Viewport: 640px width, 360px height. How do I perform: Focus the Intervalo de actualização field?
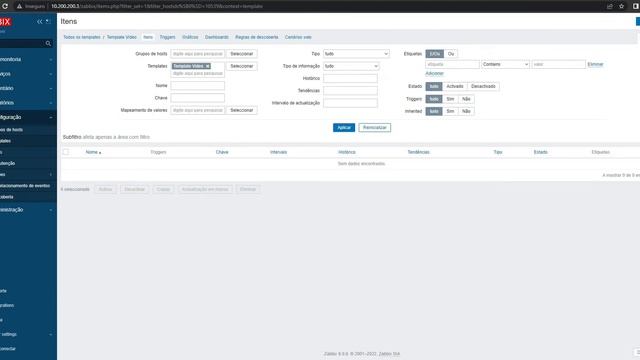(350, 103)
